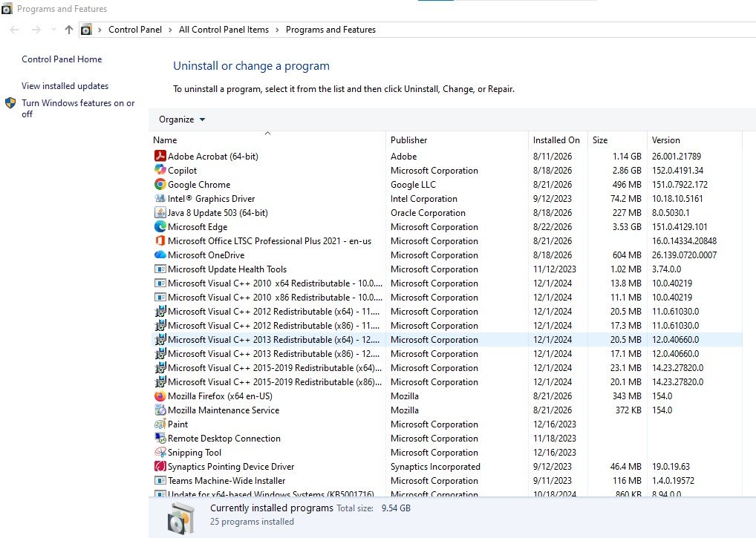
Task: Click the 9/12/2023 date in Intel row
Action: (x=553, y=198)
